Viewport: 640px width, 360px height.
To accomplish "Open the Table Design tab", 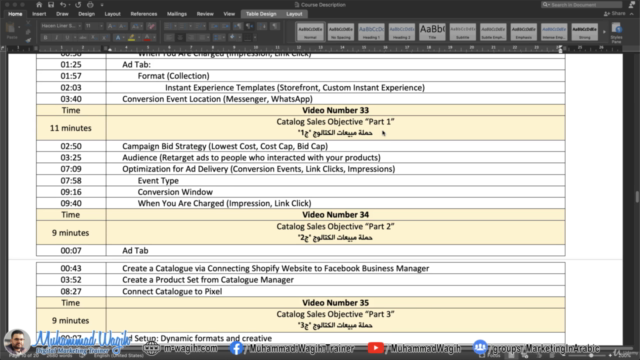I will click(x=261, y=14).
